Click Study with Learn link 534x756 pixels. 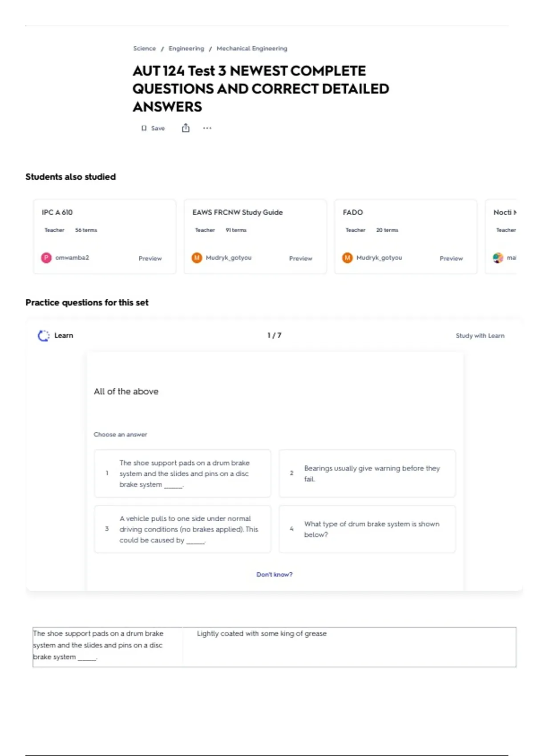[x=480, y=336]
